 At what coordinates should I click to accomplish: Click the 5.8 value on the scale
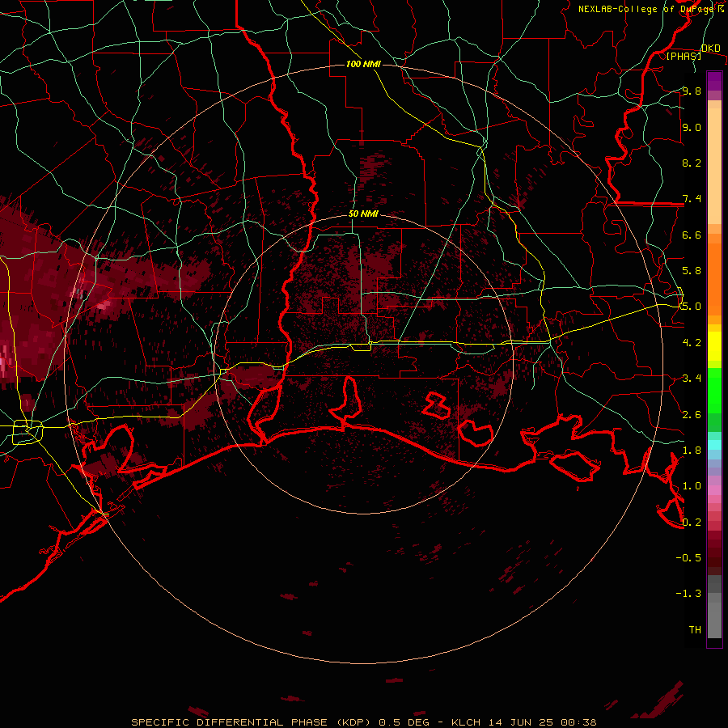pos(692,271)
